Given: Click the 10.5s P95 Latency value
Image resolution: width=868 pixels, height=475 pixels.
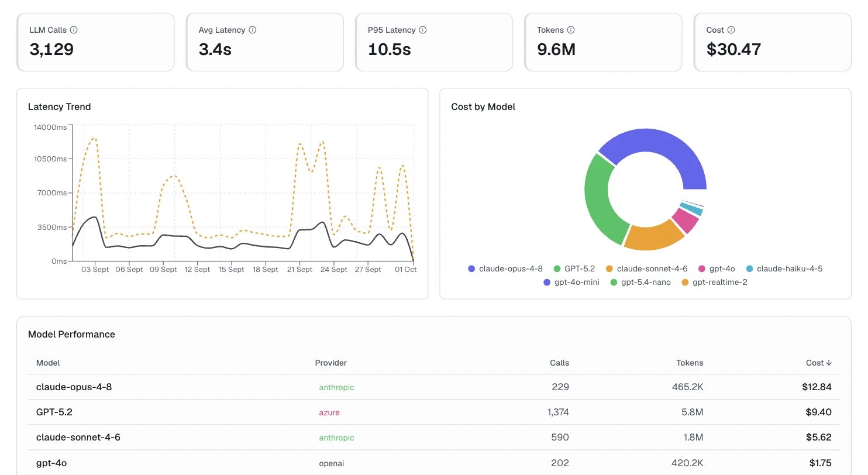Looking at the screenshot, I should (x=390, y=49).
